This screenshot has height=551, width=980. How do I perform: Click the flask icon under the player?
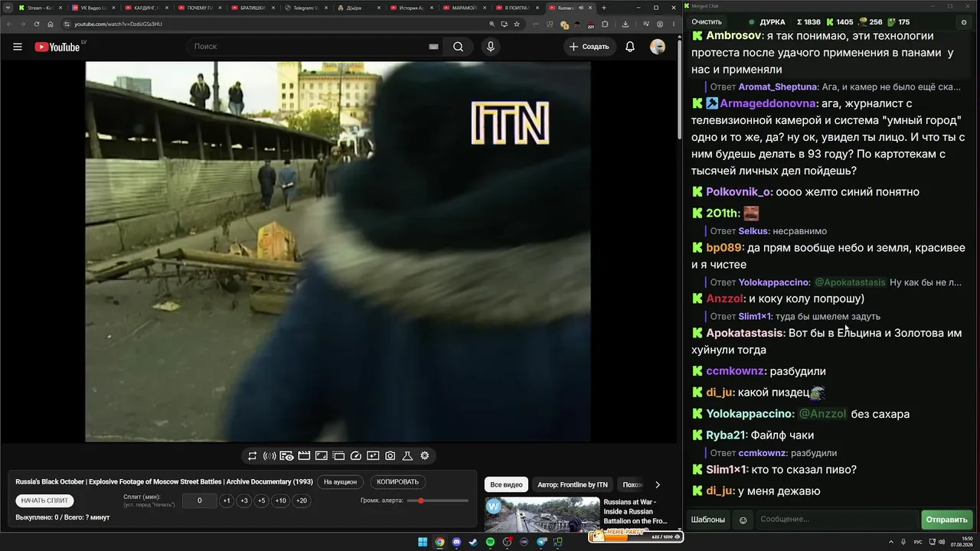(407, 456)
